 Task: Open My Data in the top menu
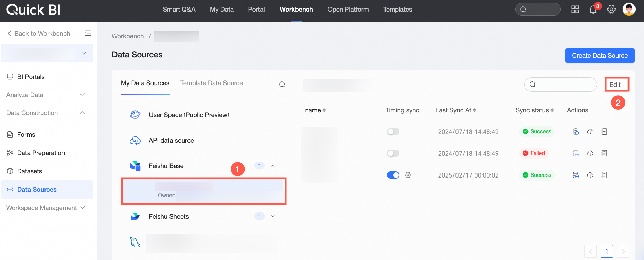coord(222,10)
